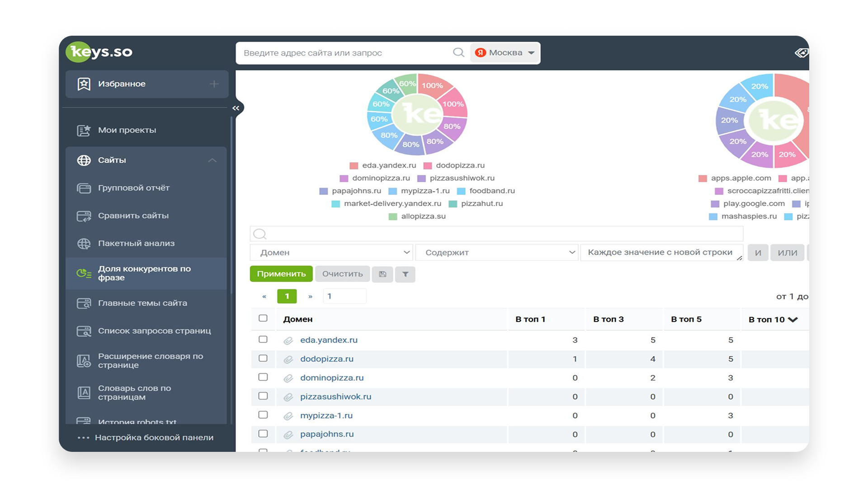
Task: Click the allopizza.su legend color swatch
Action: [x=393, y=216]
